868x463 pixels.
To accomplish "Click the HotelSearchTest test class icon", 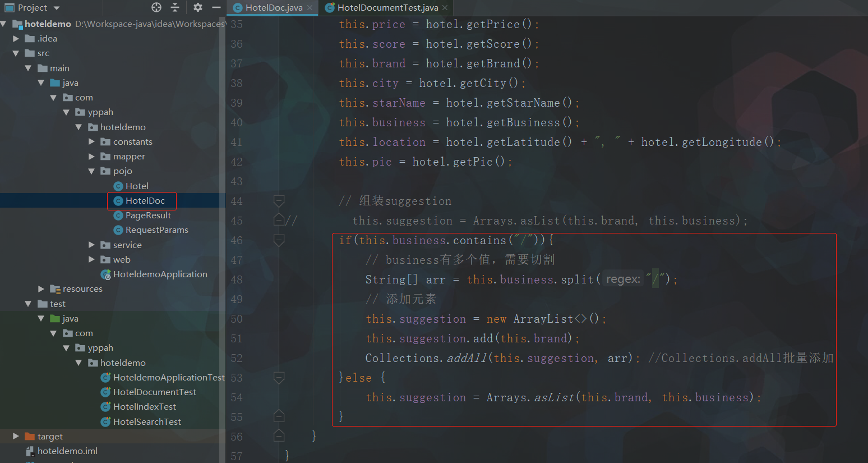I will click(105, 421).
